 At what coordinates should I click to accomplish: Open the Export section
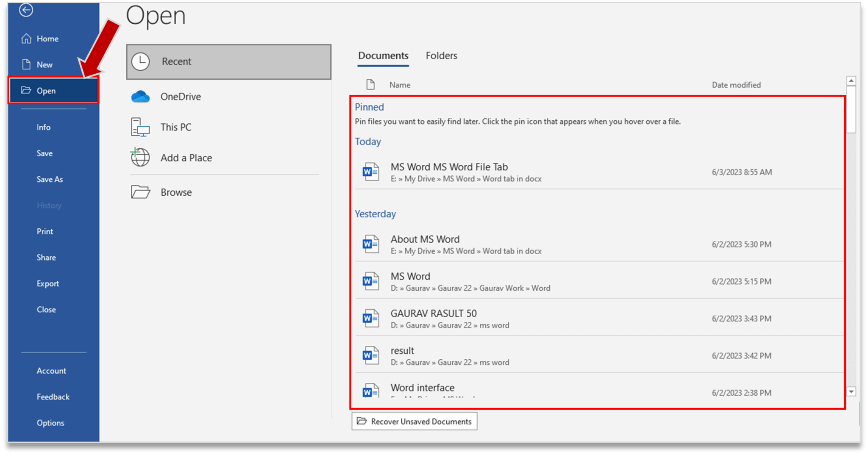pos(53,283)
